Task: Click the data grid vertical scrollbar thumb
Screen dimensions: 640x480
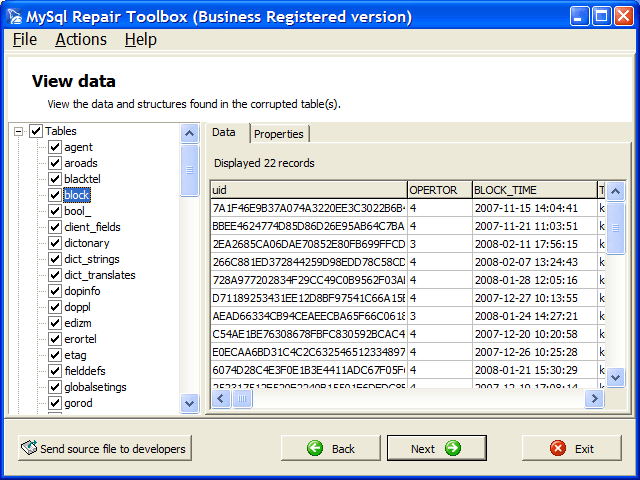Action: click(616, 228)
